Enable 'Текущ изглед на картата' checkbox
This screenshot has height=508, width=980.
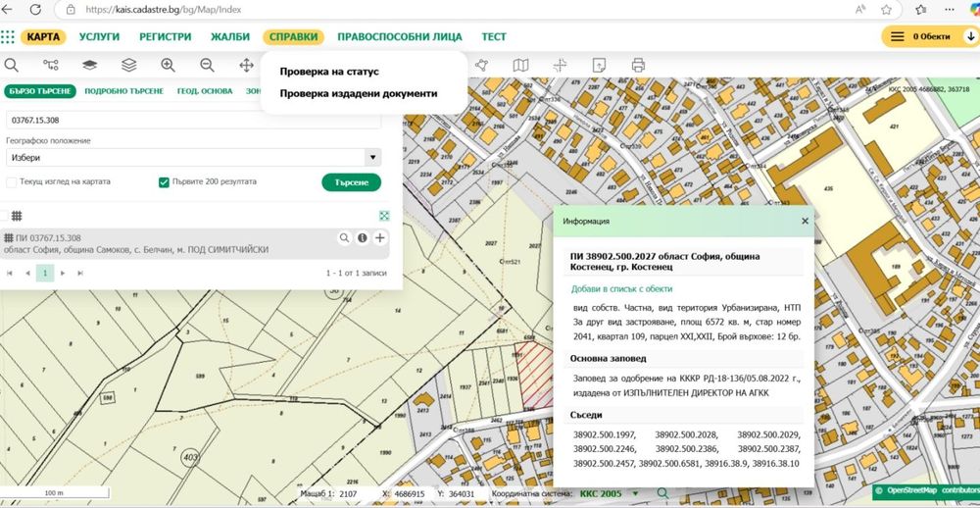[12, 182]
